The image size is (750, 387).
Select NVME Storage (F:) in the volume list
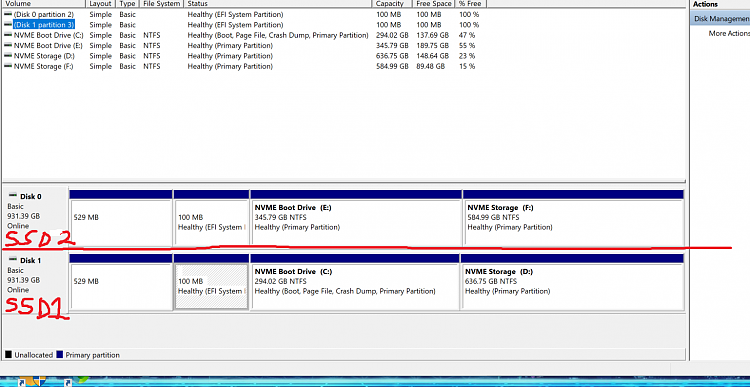(44, 66)
